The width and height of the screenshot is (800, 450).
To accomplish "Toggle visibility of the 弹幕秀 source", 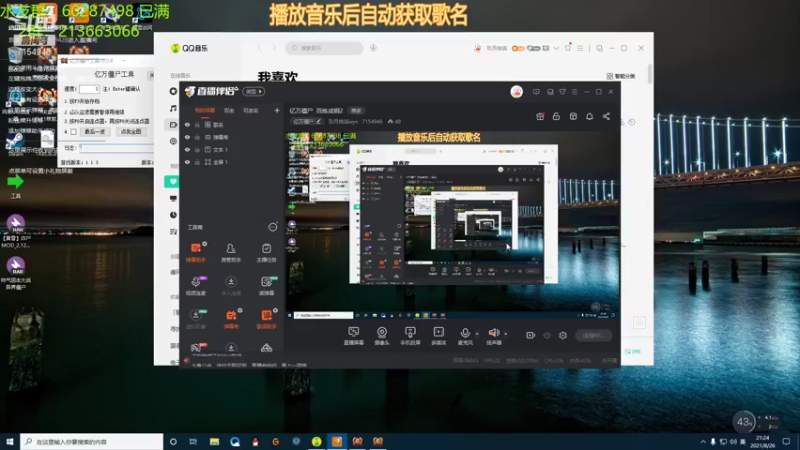I will (187, 137).
